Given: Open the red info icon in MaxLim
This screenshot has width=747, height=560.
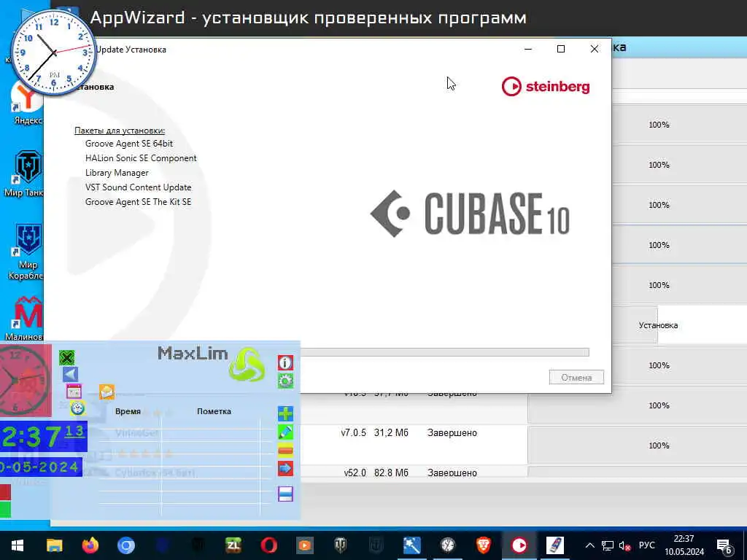Looking at the screenshot, I should coord(285,363).
